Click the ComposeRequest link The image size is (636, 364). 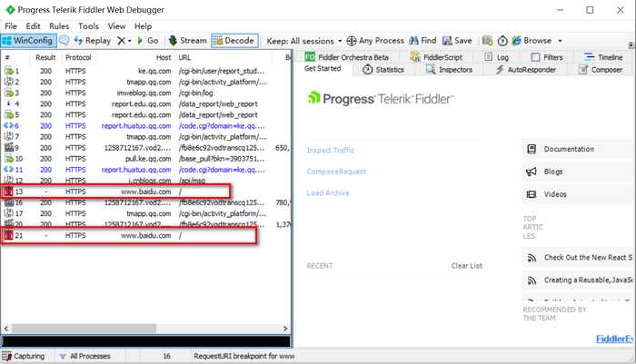[336, 172]
